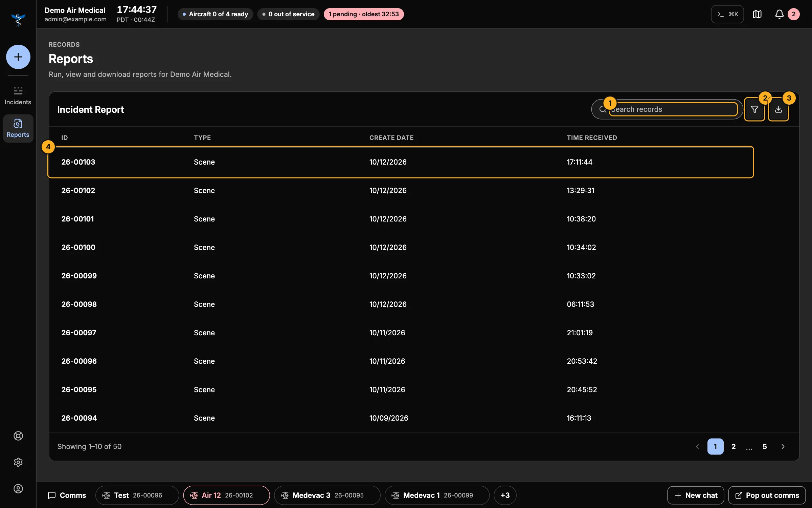Image resolution: width=812 pixels, height=508 pixels.
Task: Open the command palette ⌘K button
Action: click(727, 14)
